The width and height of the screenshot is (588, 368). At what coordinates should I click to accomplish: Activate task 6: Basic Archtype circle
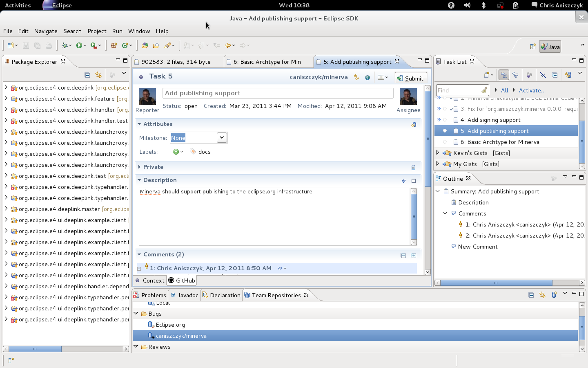[445, 142]
